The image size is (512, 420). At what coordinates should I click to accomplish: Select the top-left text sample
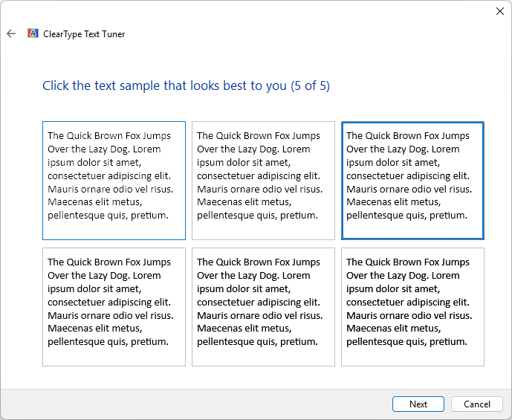click(114, 181)
